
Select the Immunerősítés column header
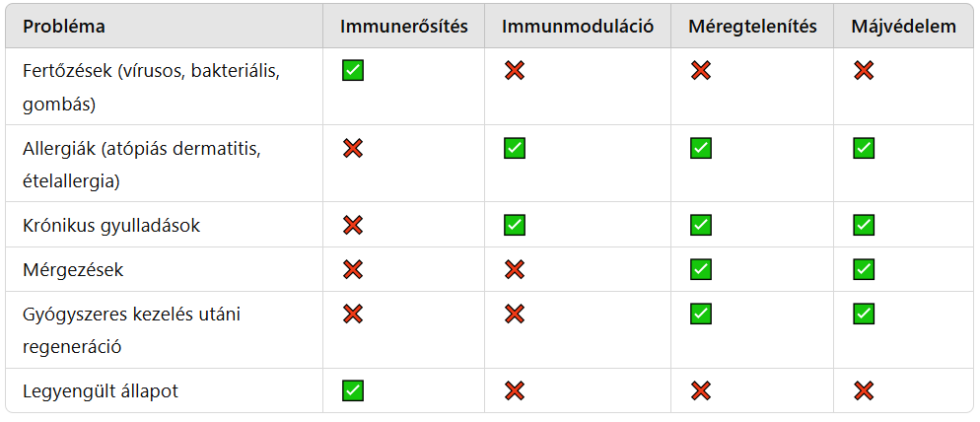click(403, 27)
